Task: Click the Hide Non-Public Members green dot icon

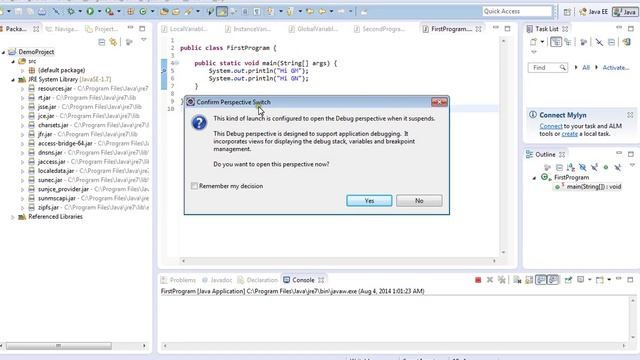Action: 606,167
